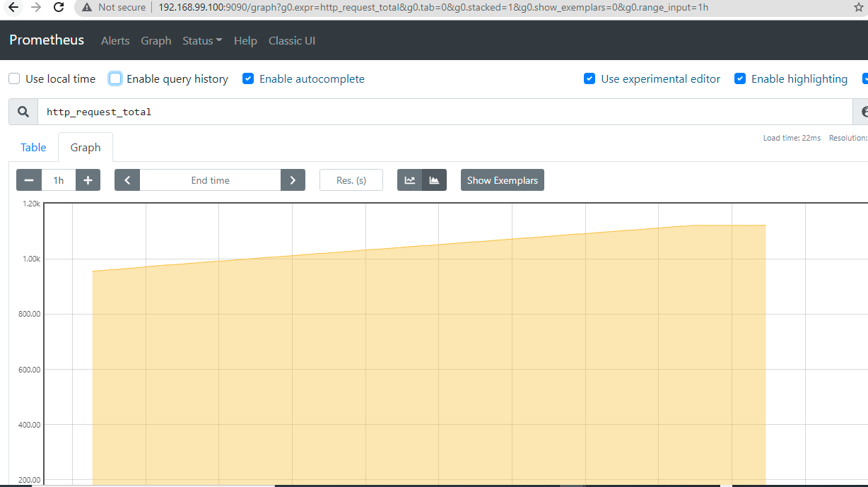This screenshot has width=868, height=487.
Task: Select the line graph display icon
Action: point(410,180)
